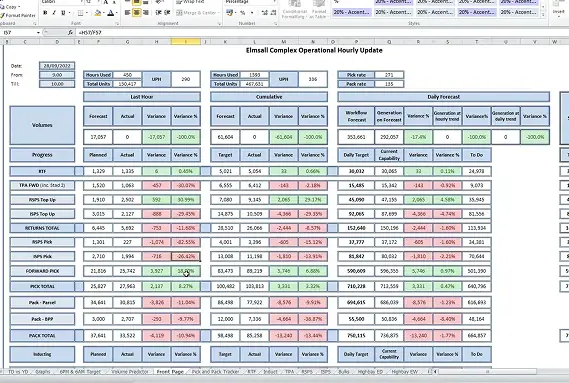The image size is (569, 383).
Task: Toggle Bold formatting in the Font group
Action: click(x=45, y=13)
